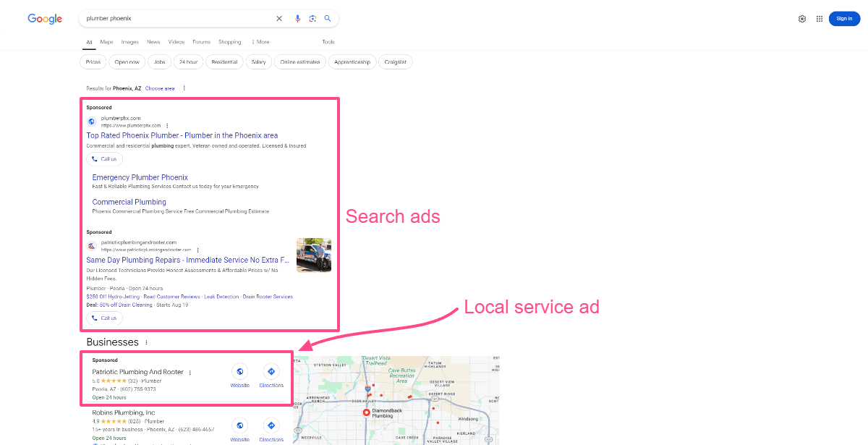
Task: Go to the Google logo homepage
Action: [x=45, y=19]
